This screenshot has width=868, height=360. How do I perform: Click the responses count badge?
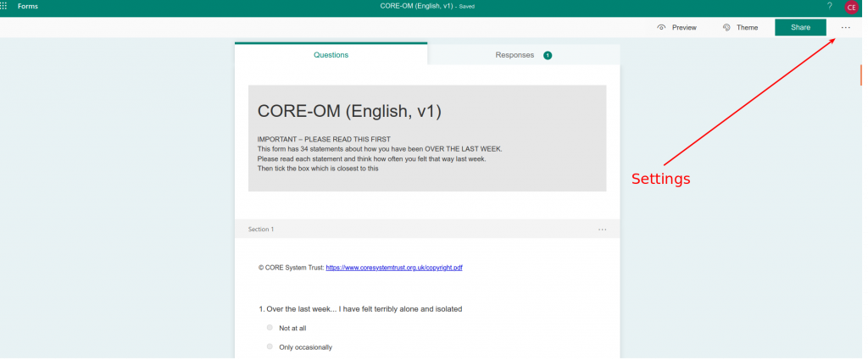pyautogui.click(x=548, y=55)
